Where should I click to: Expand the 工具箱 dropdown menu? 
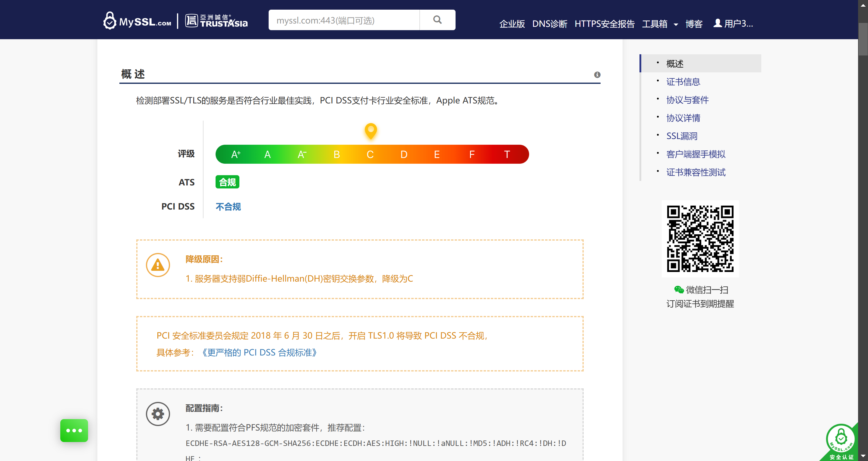tap(659, 24)
